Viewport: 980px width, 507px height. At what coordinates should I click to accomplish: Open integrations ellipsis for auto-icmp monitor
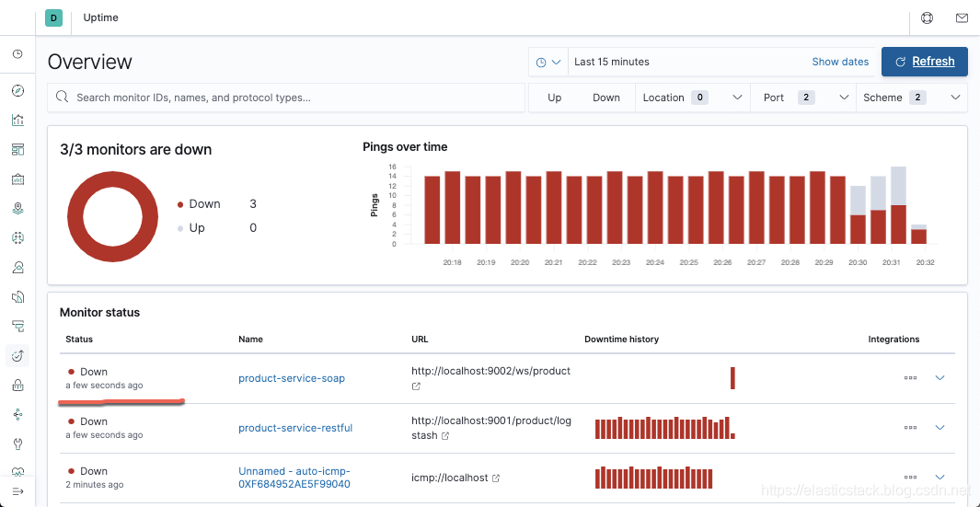[910, 477]
